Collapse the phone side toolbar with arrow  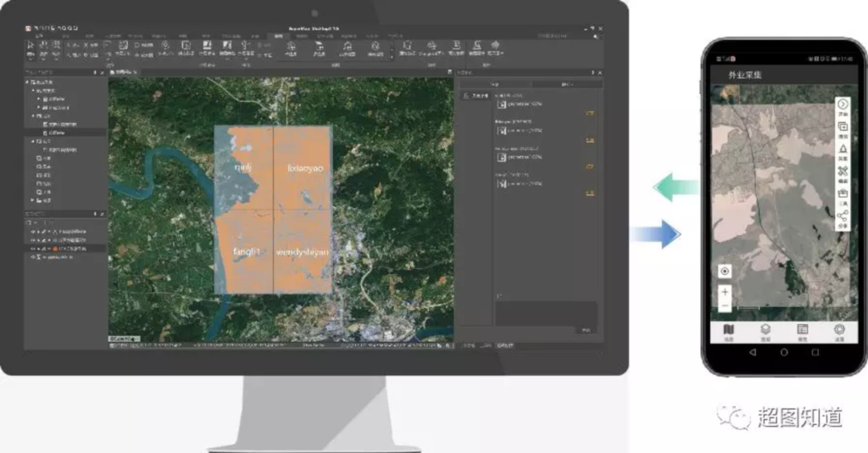(x=843, y=103)
